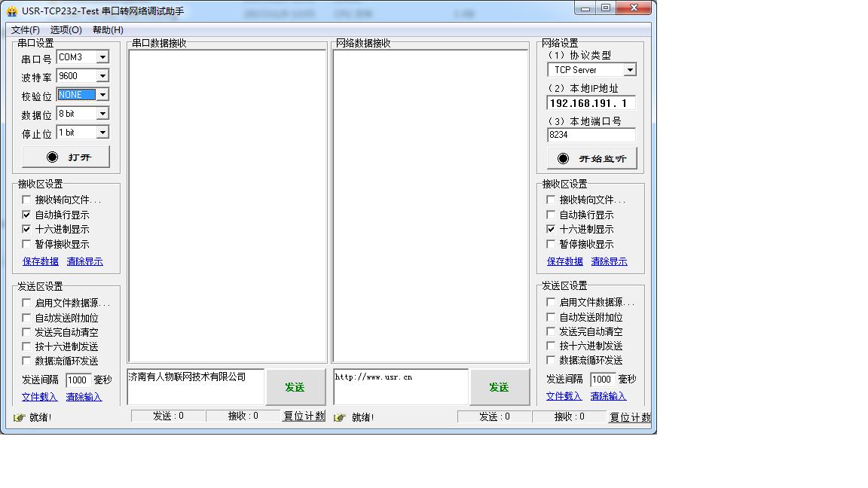Open the 9600 baud rate dropdown
Screen dimensions: 868x488
pos(102,76)
